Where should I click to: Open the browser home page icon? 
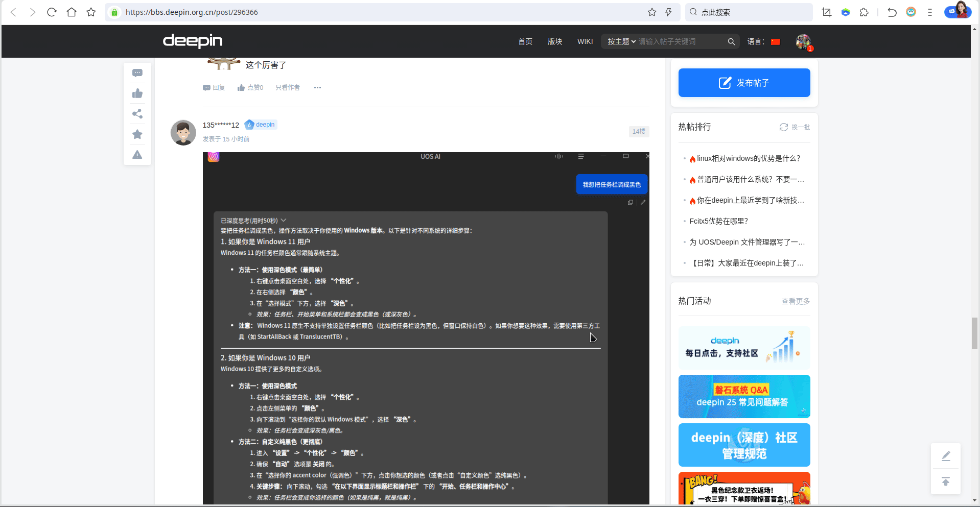[x=72, y=12]
